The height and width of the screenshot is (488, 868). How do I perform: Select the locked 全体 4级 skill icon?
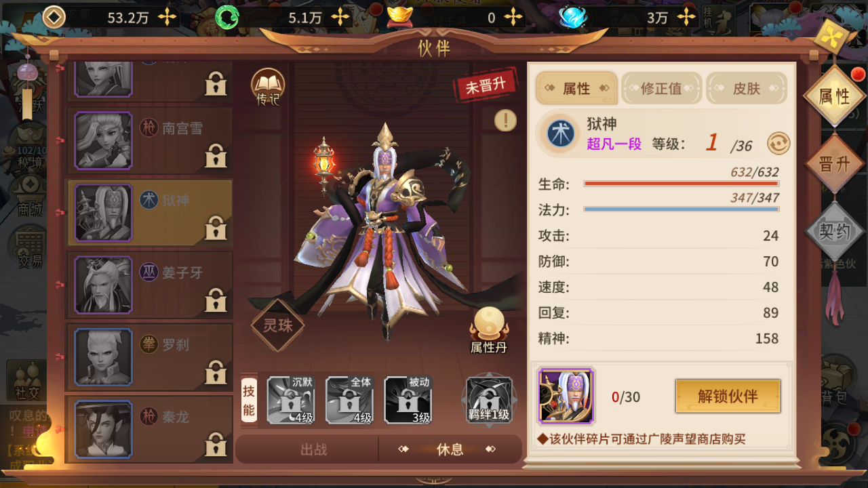click(349, 400)
